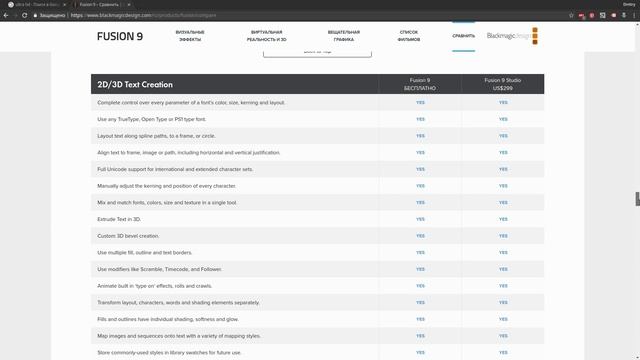Viewport: 640px width, 360px height.
Task: Go back with the browser back arrow
Action: click(x=6, y=15)
